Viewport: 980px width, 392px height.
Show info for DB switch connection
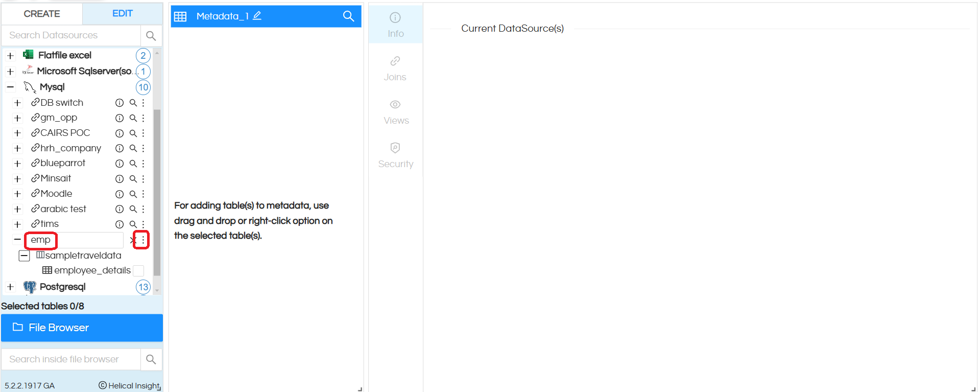119,103
